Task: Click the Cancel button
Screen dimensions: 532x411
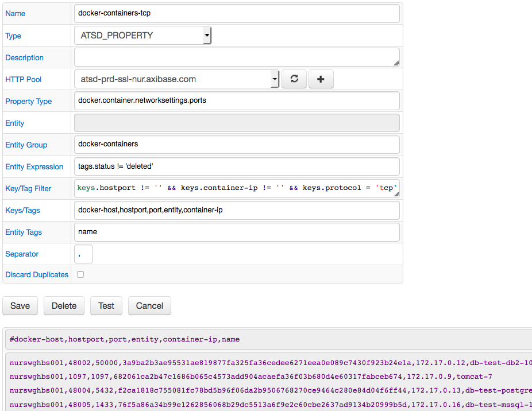Action: pyautogui.click(x=149, y=305)
